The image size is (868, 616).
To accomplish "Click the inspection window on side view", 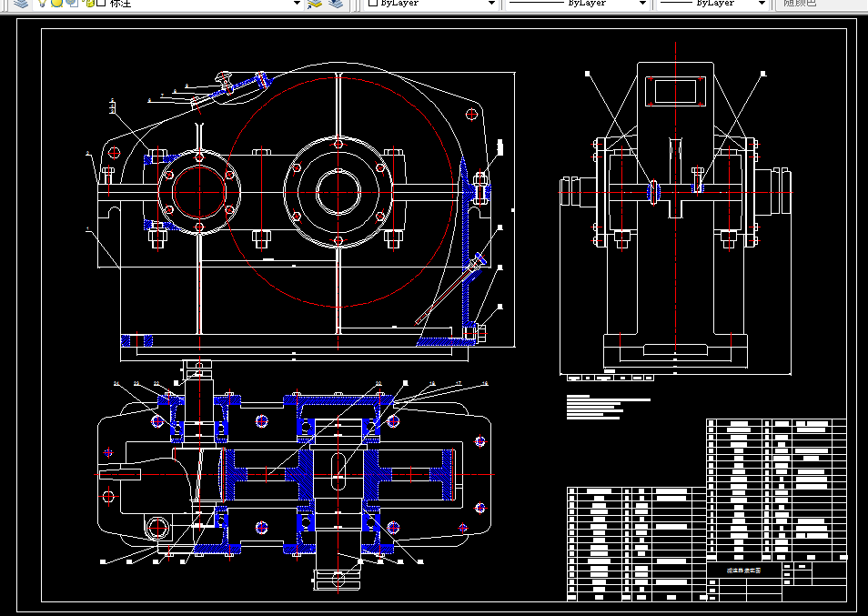I will (675, 91).
